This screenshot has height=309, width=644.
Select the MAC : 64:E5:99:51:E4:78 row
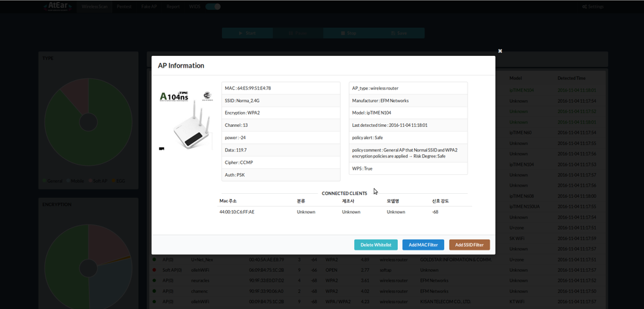281,88
